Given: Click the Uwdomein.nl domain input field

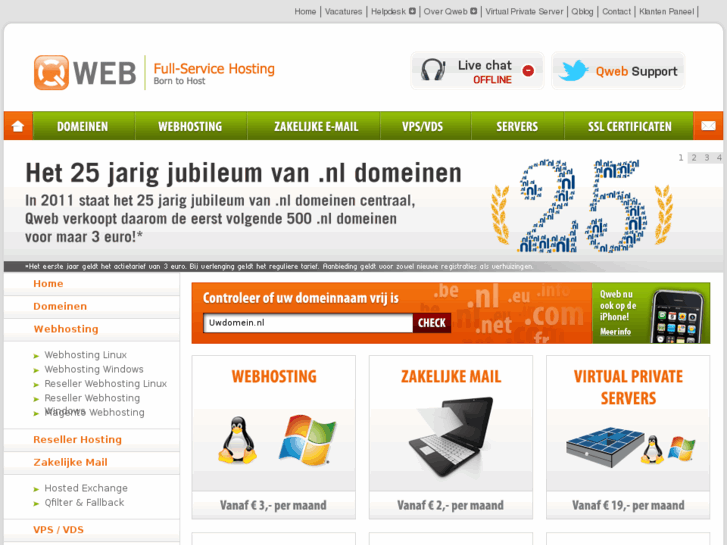Looking at the screenshot, I should (x=308, y=323).
